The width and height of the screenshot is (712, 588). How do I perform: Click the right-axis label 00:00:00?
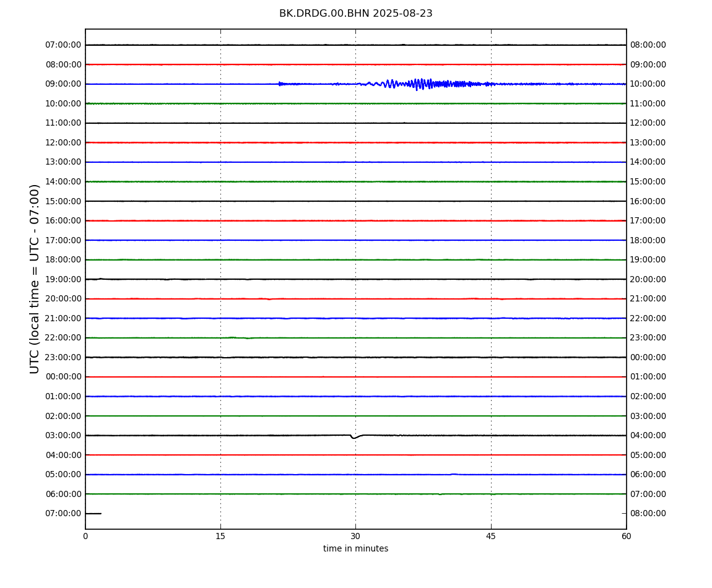(x=648, y=357)
